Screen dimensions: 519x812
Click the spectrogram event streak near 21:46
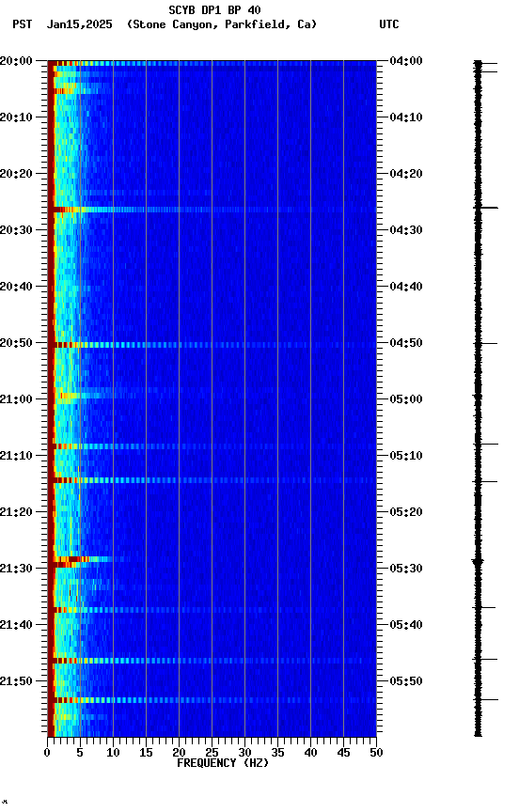(x=212, y=661)
